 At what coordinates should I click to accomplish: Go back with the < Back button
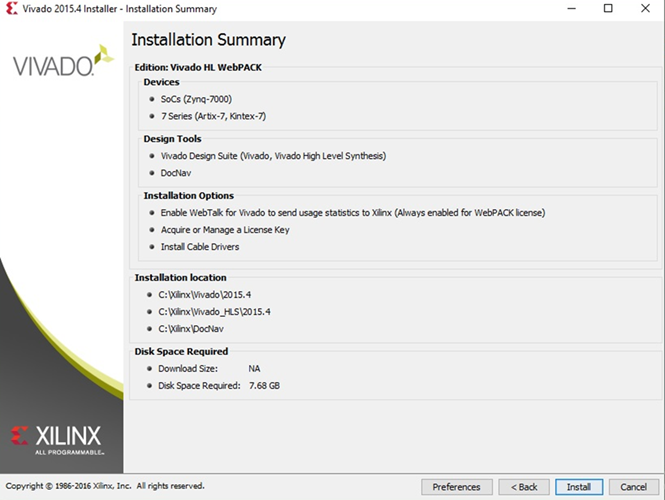coord(524,487)
